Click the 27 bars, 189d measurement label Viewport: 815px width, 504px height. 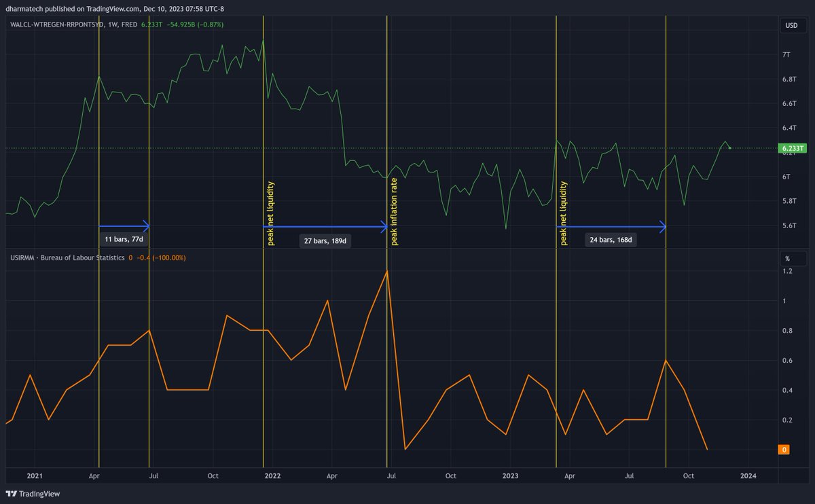pyautogui.click(x=325, y=241)
